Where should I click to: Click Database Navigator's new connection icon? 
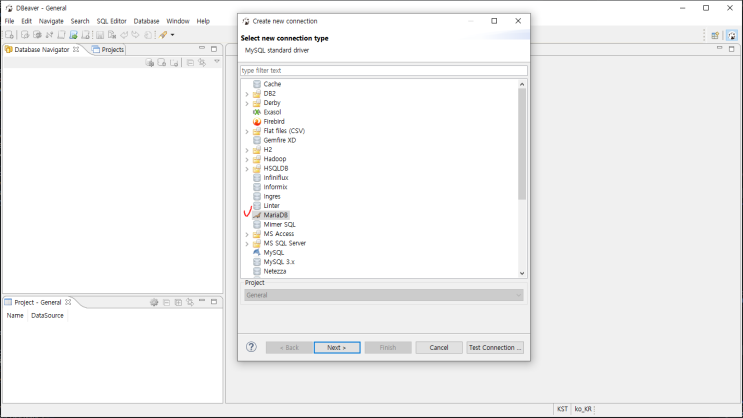[x=150, y=63]
